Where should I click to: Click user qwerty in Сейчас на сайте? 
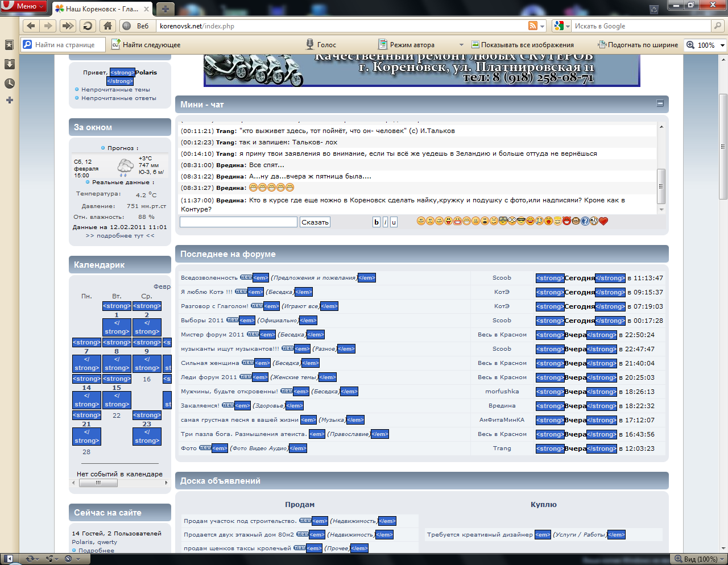click(x=107, y=542)
